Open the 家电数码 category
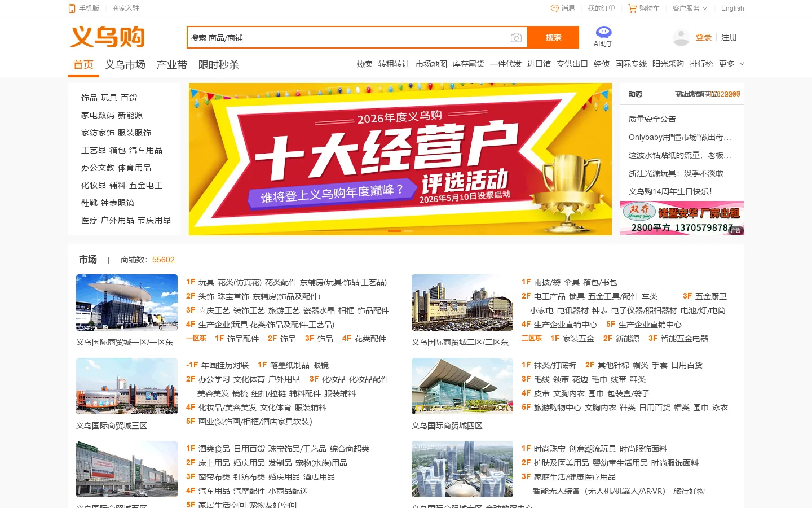This screenshot has width=812, height=508. coord(98,115)
